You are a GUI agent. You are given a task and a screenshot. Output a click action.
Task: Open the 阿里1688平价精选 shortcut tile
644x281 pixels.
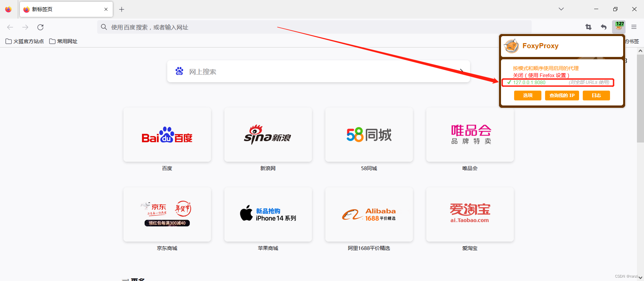pyautogui.click(x=369, y=215)
